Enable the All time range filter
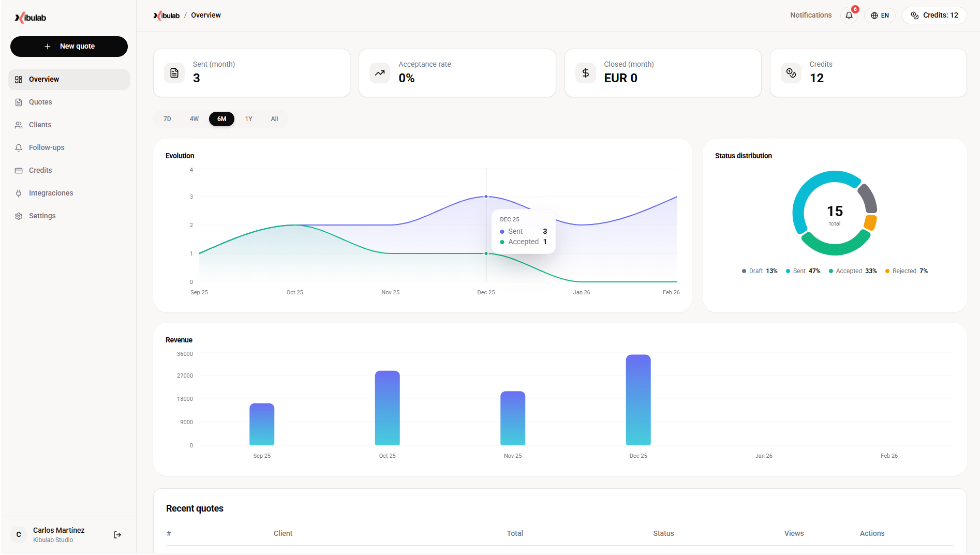This screenshot has height=555, width=980. pyautogui.click(x=274, y=118)
